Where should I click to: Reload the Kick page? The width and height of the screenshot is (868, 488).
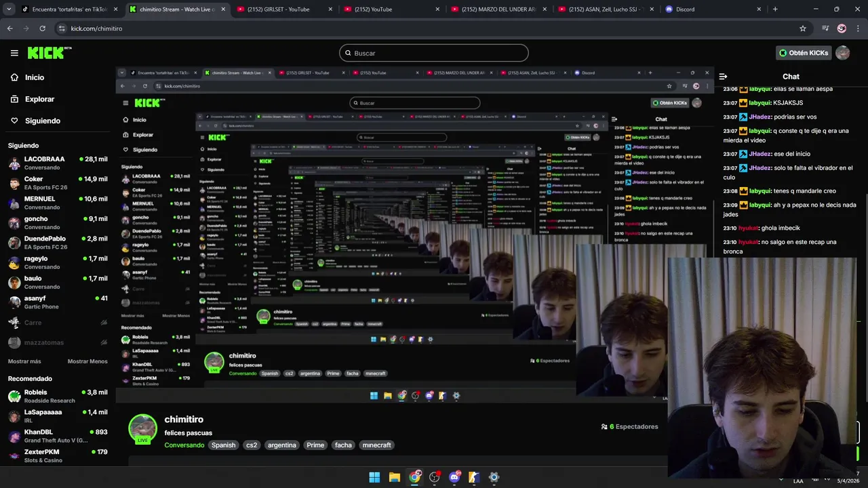(x=42, y=28)
